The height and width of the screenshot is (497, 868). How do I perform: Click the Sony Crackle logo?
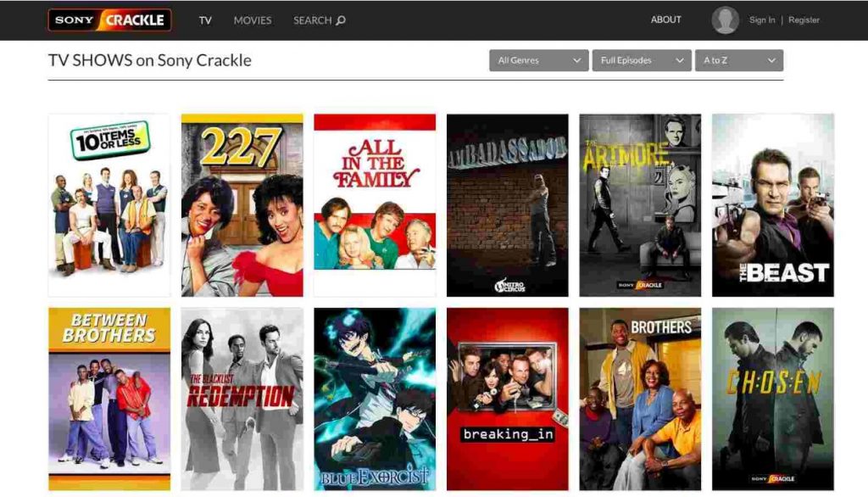click(109, 20)
